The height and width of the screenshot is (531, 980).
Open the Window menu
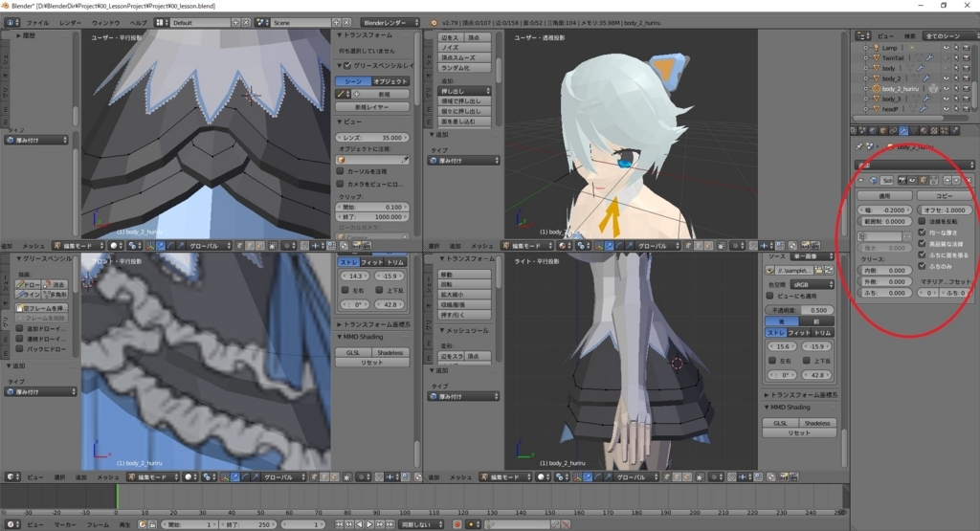coord(105,23)
